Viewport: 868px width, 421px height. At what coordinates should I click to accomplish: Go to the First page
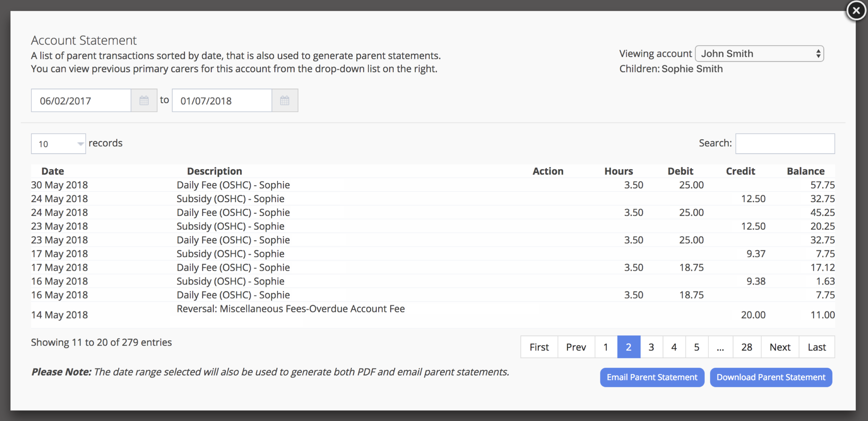(539, 347)
